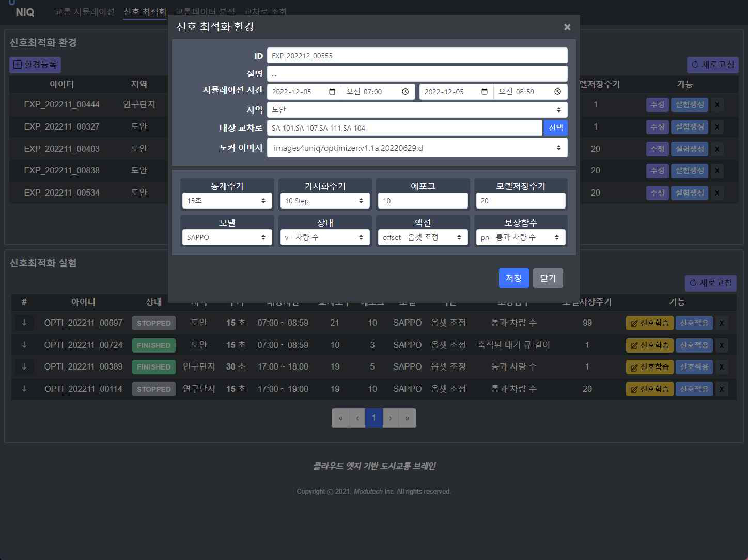Click 신호학습 for OPTI_202211_00697
This screenshot has width=748, height=560.
[x=650, y=323]
